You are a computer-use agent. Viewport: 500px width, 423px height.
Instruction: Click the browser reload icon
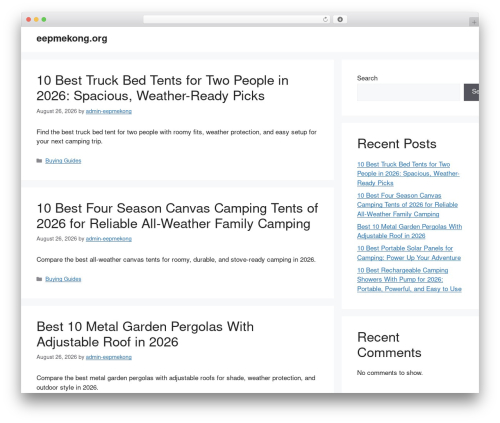pos(325,20)
